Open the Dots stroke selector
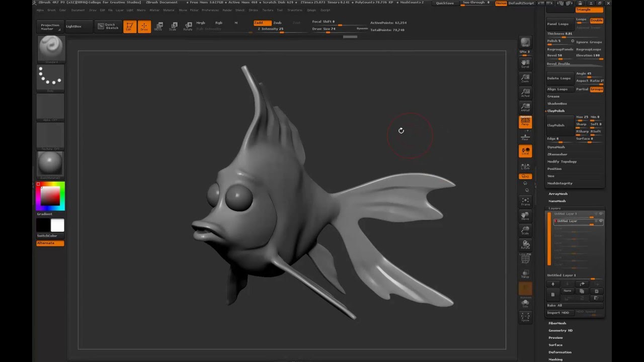Screen dimensions: 644x362 pyautogui.click(x=51, y=78)
